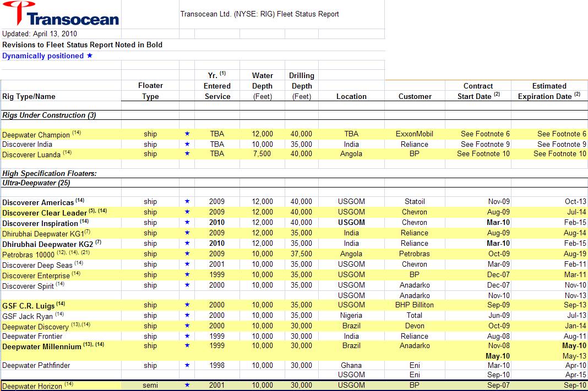
Task: Click the star in GSF C.R. Luigs row
Action: (187, 305)
